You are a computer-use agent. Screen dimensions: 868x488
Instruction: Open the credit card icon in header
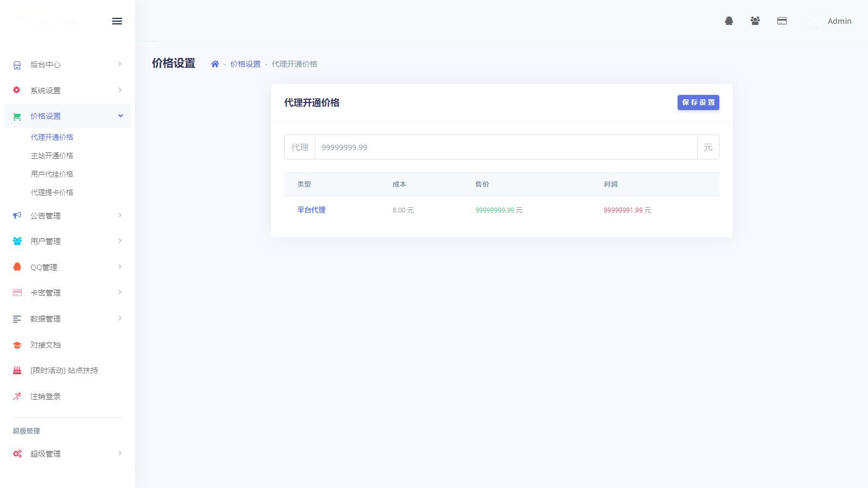click(x=782, y=21)
